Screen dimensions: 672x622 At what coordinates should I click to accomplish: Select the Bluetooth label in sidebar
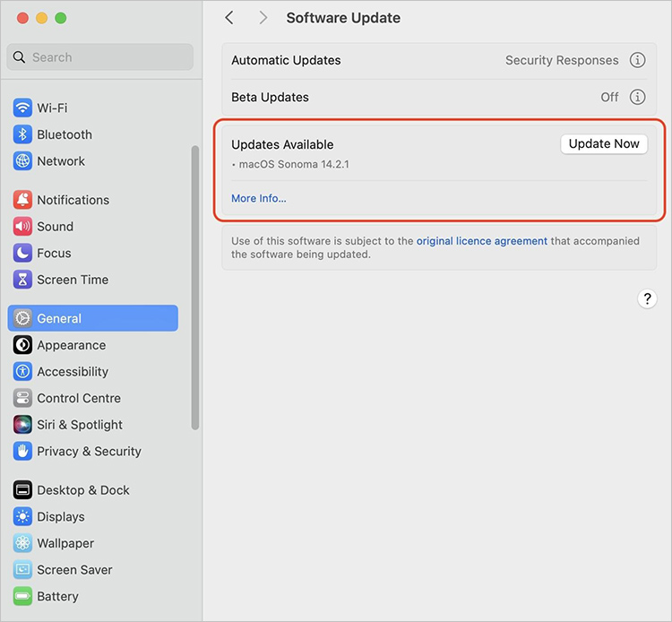point(65,134)
